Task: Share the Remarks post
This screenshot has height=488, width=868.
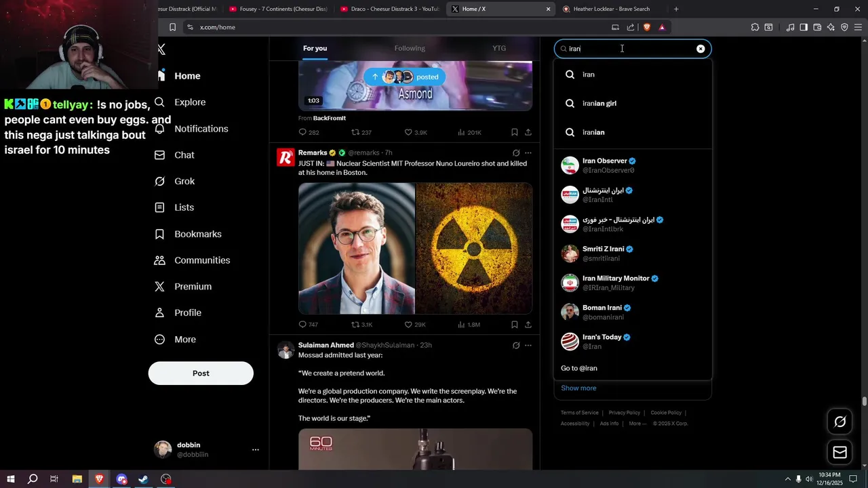Action: [528, 325]
